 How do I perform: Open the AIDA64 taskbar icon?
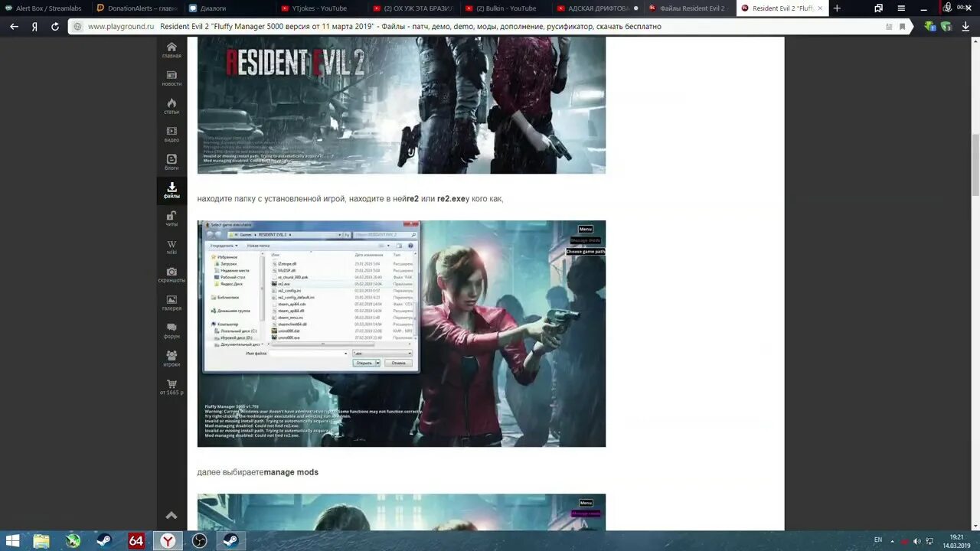(x=136, y=540)
